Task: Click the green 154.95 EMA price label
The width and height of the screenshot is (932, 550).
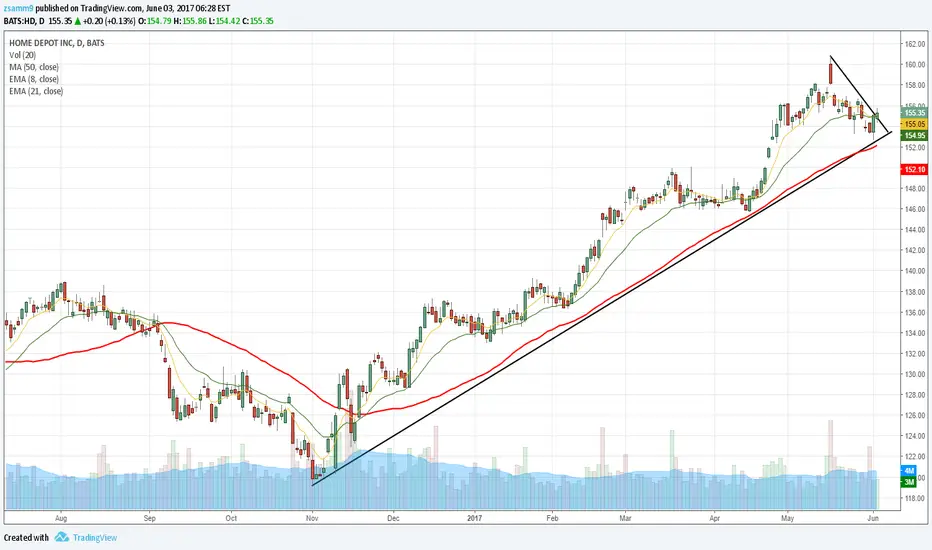Action: click(x=914, y=136)
